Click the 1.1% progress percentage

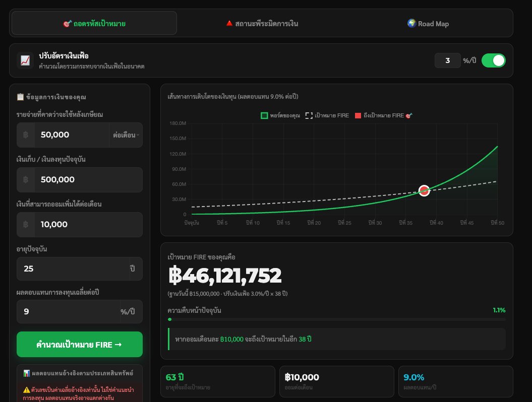[x=499, y=310]
